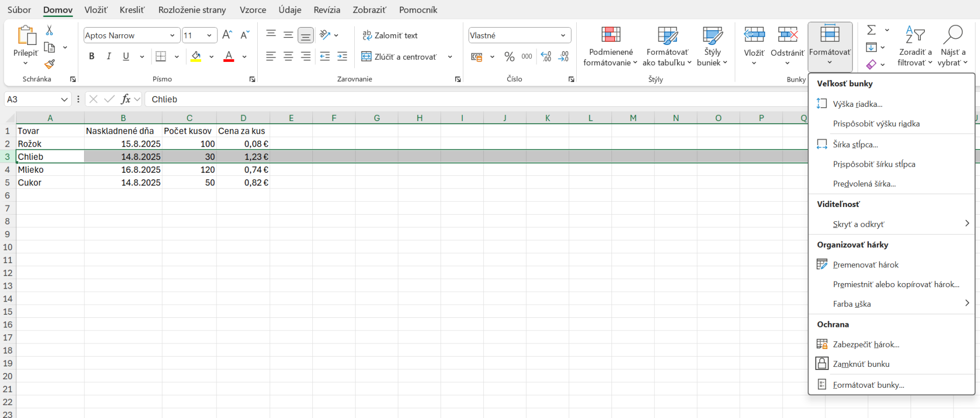Open font size 11 dropdown
The image size is (980, 418).
pos(209,35)
